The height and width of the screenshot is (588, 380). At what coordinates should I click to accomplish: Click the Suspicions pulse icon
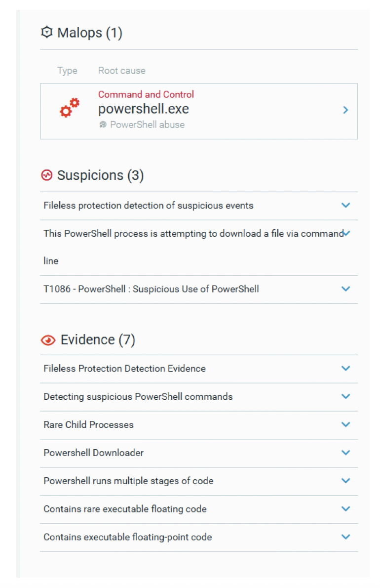pyautogui.click(x=47, y=175)
